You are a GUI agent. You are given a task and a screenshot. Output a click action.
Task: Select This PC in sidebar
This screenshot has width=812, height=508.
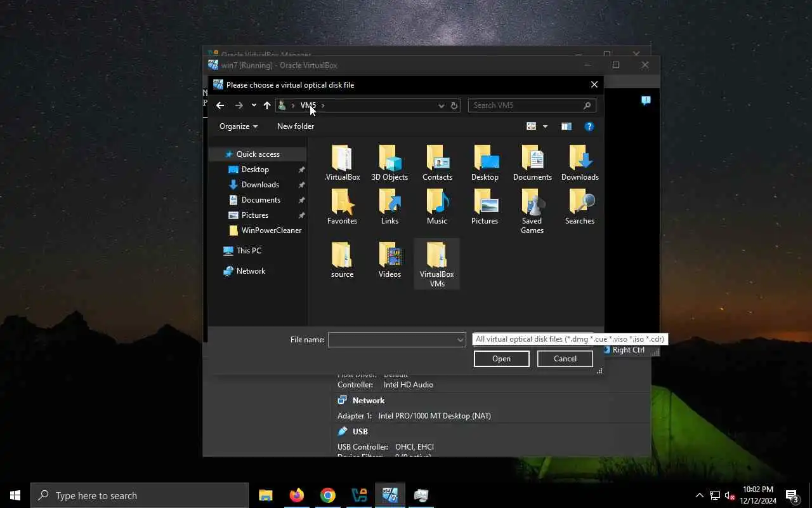(x=249, y=251)
